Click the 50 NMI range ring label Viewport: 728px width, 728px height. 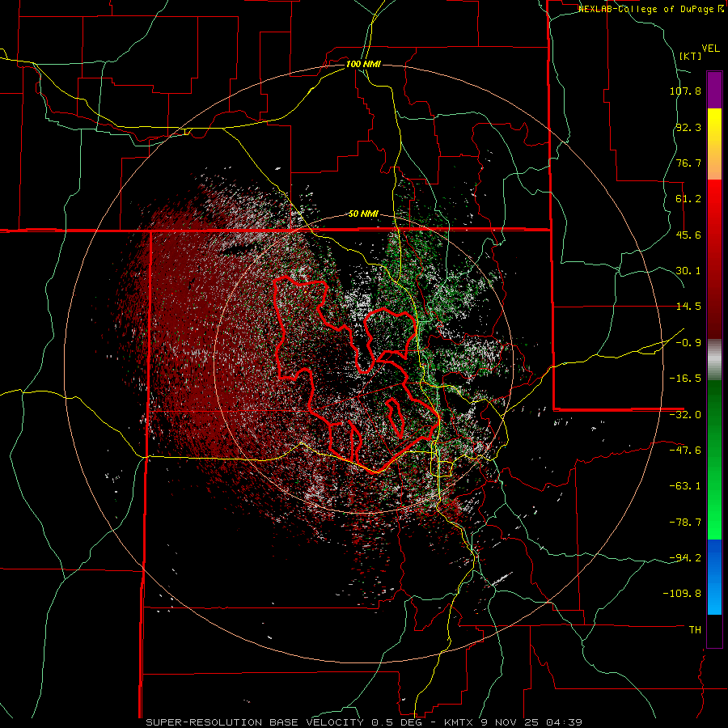click(x=363, y=214)
